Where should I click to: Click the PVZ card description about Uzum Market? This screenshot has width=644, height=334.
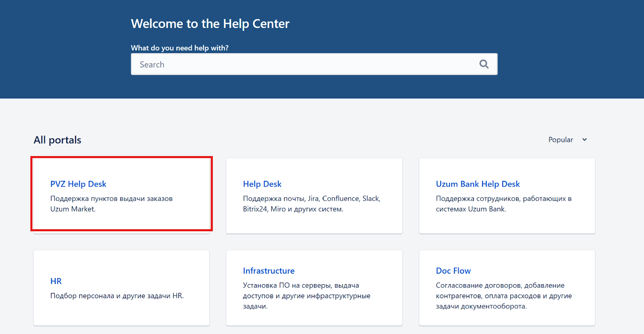[x=111, y=204]
